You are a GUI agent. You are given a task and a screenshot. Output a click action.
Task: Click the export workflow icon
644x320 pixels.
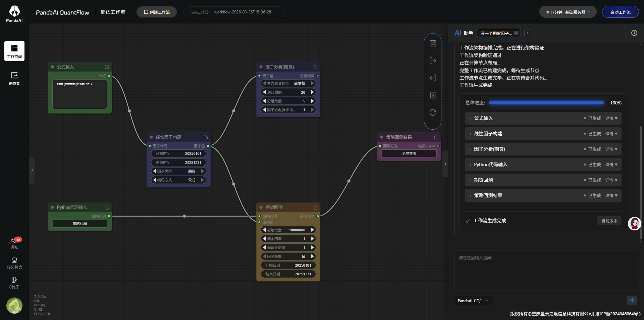point(433,61)
